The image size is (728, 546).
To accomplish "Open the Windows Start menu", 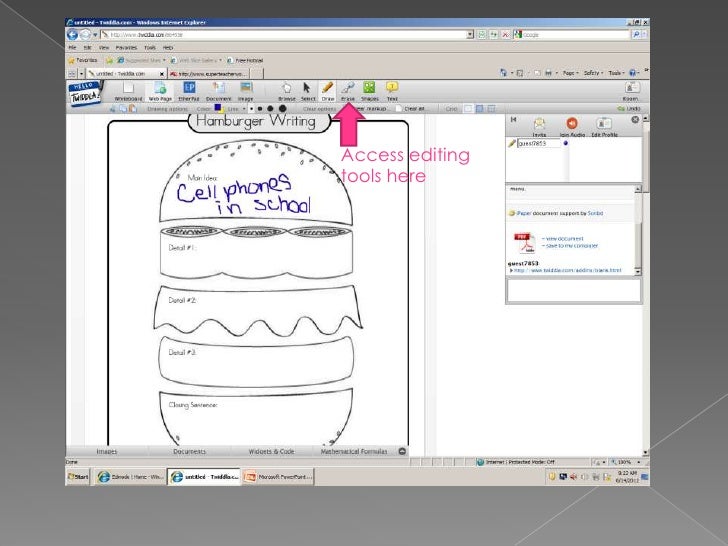I will click(77, 477).
